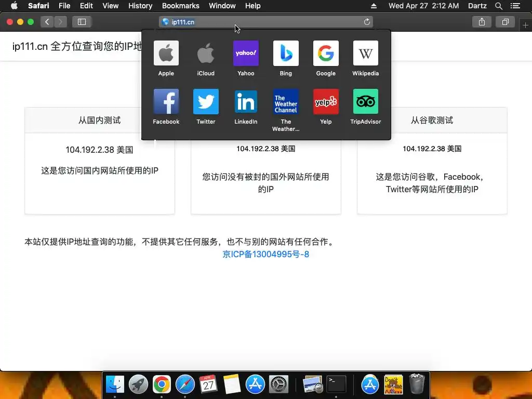
Task: Open Safari from the Dock
Action: coord(185,384)
